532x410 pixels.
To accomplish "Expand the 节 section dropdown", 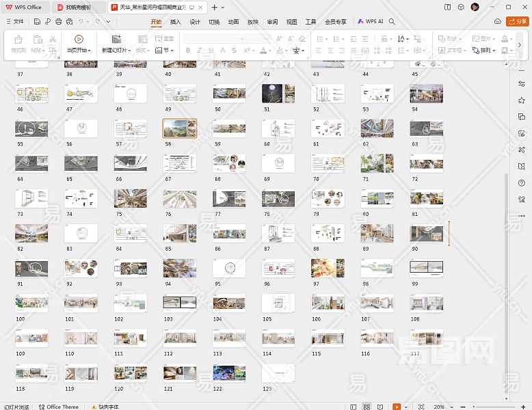I will tap(164, 51).
